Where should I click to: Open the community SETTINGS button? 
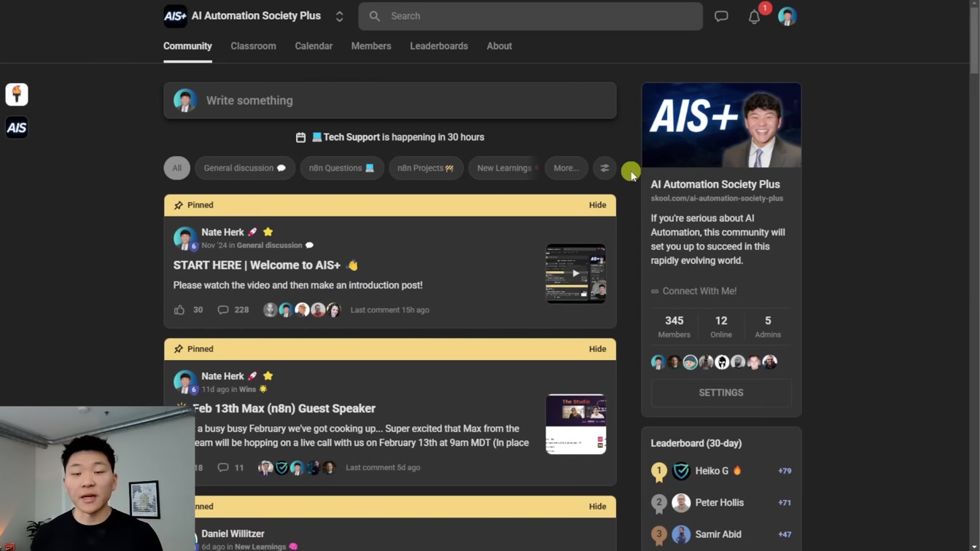[x=721, y=393]
